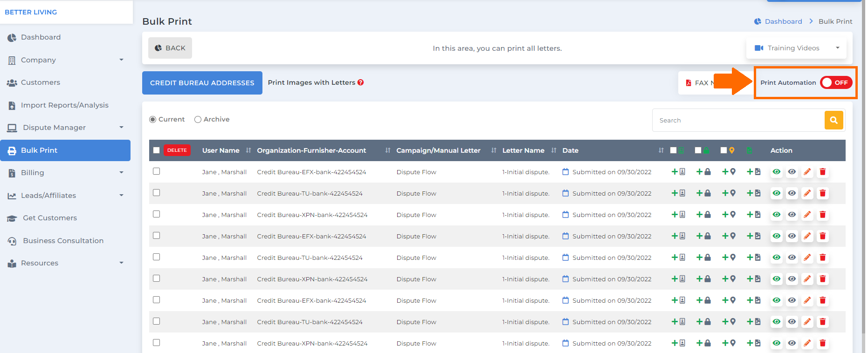The height and width of the screenshot is (353, 868).
Task: Edit second row TU letter with pencil
Action: [x=807, y=193]
